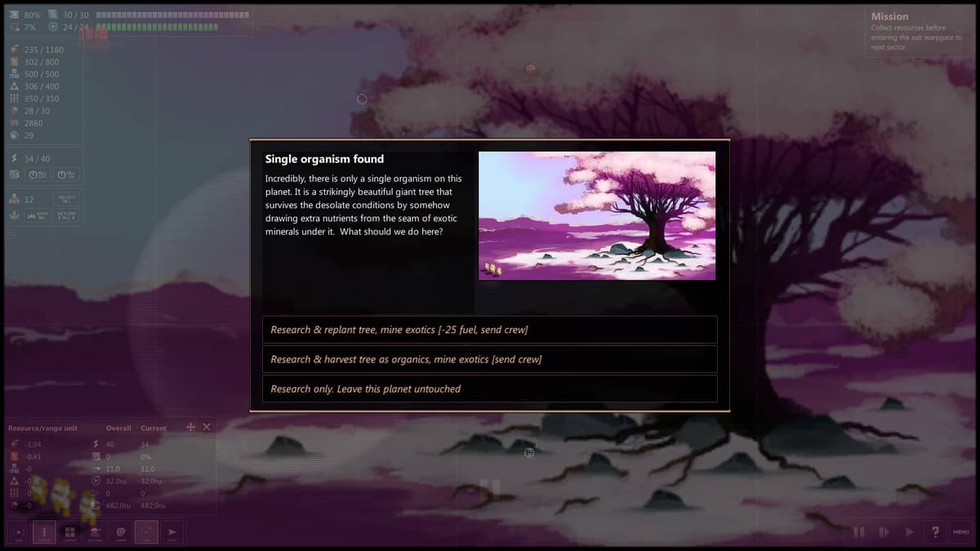Viewport: 980px width, 551px height.
Task: Open the modules grid icon in bottom toolbar
Action: [69, 531]
